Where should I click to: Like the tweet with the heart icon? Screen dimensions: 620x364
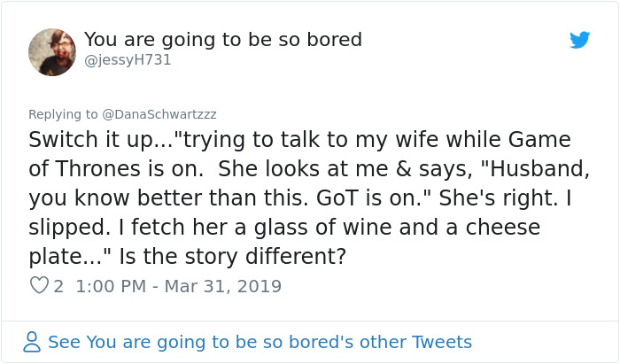coord(39,286)
